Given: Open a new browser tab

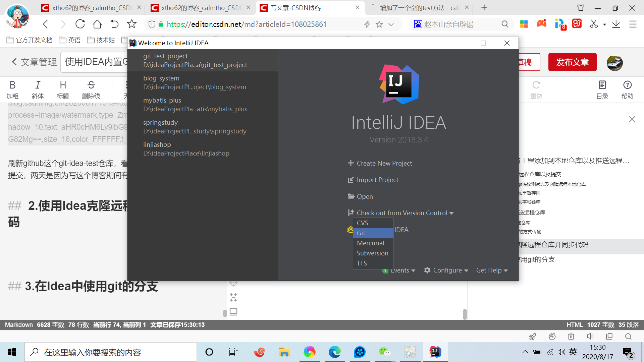Looking at the screenshot, I should click(x=484, y=7).
